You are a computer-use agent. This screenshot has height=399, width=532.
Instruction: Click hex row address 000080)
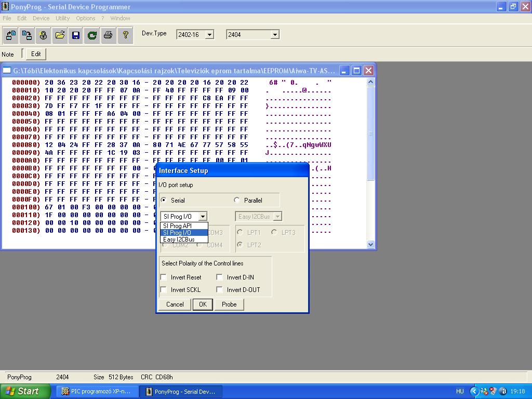pos(26,145)
